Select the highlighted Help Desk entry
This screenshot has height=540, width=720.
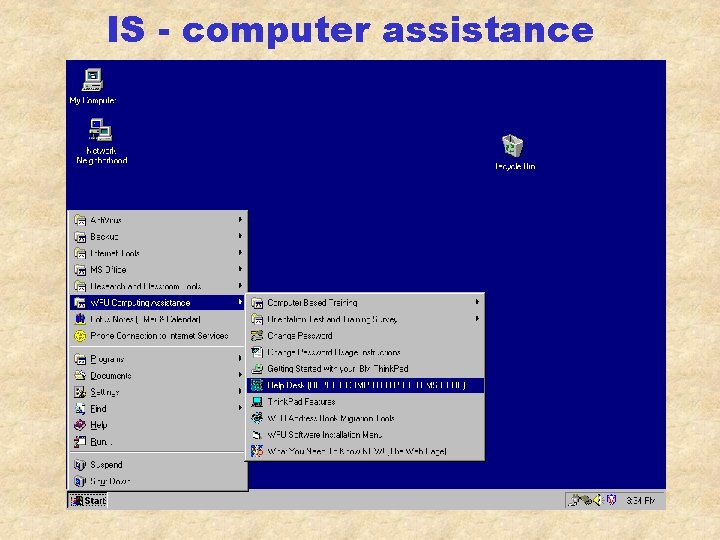[x=365, y=385]
